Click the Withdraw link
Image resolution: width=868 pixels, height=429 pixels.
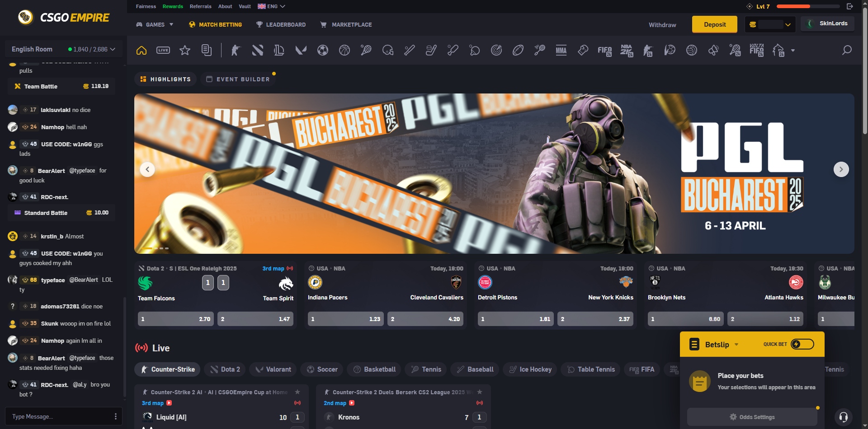point(662,25)
